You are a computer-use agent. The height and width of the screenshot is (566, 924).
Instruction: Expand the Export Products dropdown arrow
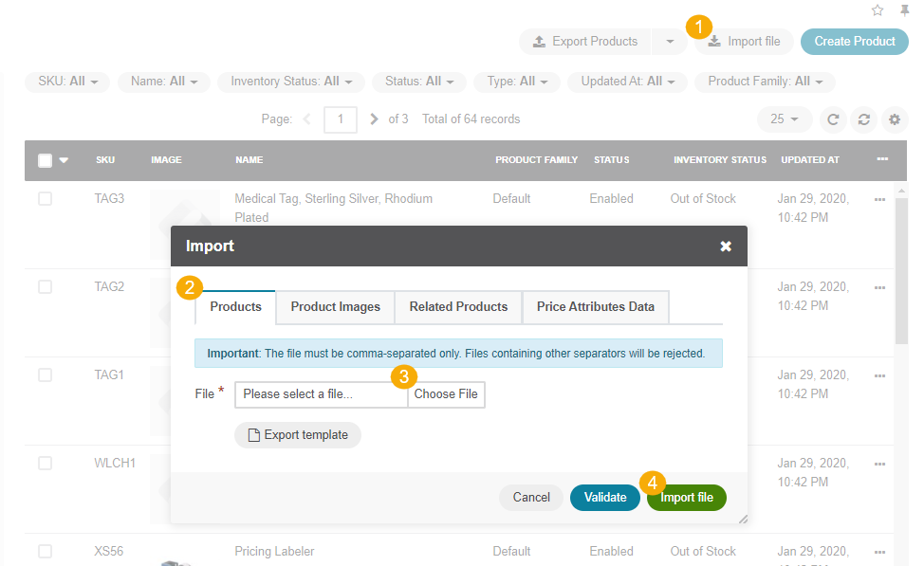(x=670, y=42)
